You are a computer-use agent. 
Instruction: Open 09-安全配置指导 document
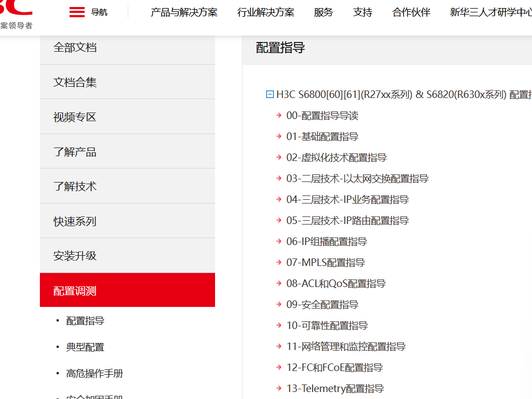322,304
